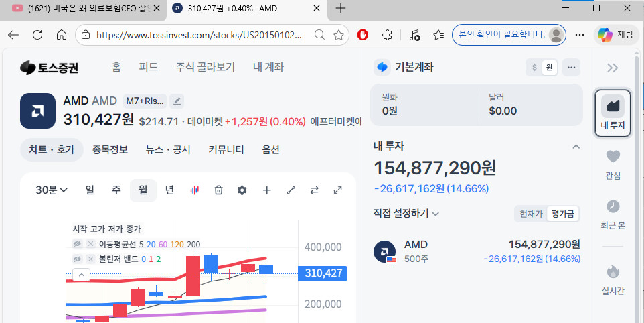
Task: Click the chart swap arrows icon
Action: click(x=314, y=190)
